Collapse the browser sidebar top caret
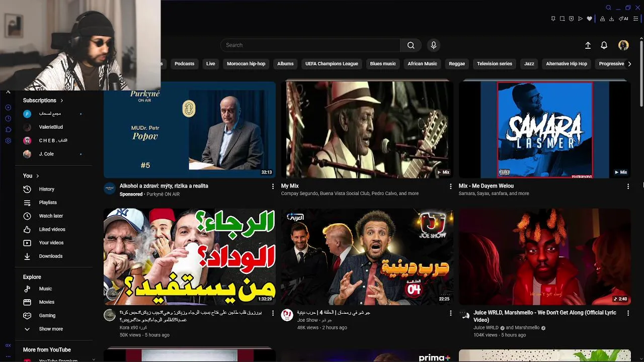Image resolution: width=644 pixels, height=362 pixels. 8,92
